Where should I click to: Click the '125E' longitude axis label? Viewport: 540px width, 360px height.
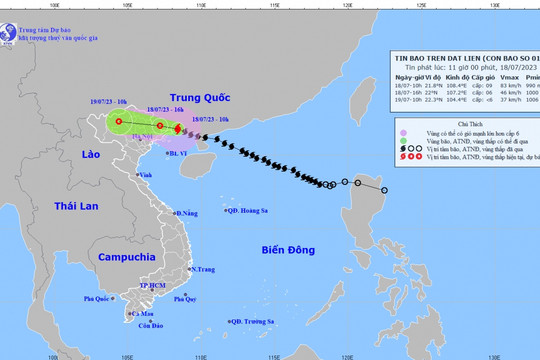point(421,5)
